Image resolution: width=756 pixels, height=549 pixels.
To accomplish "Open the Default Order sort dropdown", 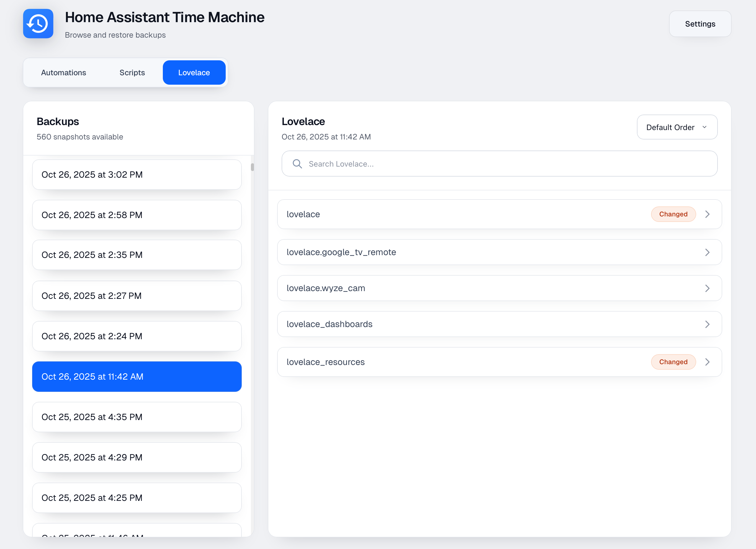I will [677, 127].
